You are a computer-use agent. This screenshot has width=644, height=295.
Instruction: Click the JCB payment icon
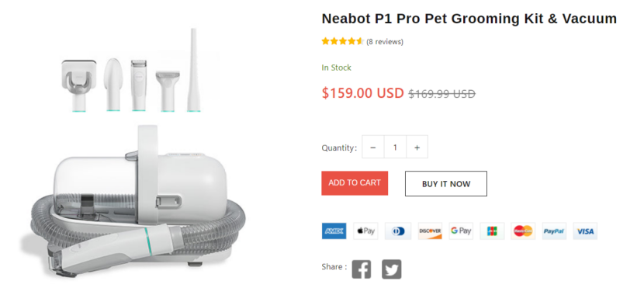coord(492,231)
